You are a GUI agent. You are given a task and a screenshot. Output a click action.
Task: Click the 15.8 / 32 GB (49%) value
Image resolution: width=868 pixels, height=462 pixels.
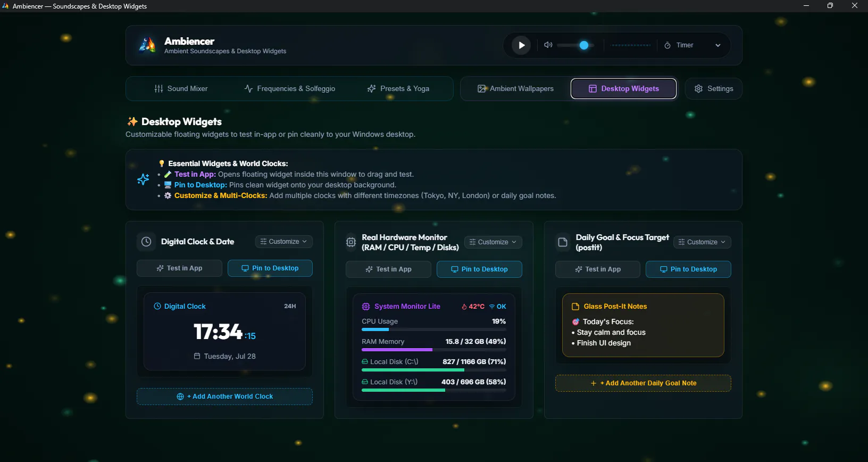pos(476,342)
